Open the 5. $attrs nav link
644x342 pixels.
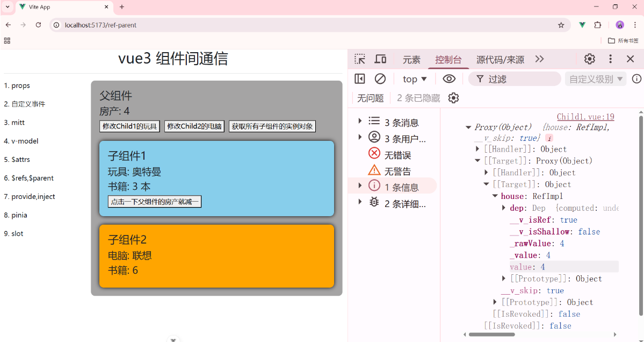[x=17, y=160]
